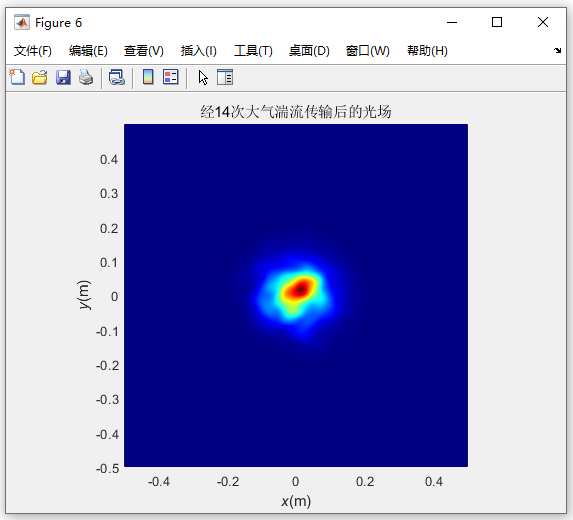
Task: Open the 插入(I) menu
Action: pyautogui.click(x=198, y=51)
